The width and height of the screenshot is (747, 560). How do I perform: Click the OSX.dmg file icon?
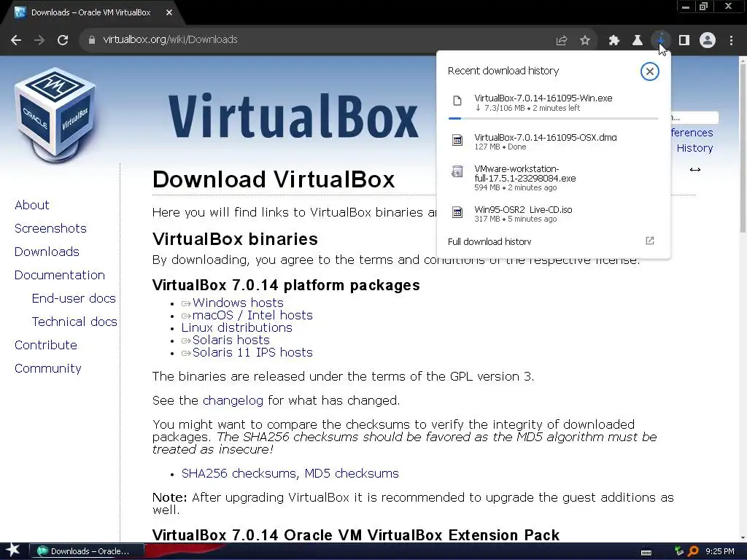pyautogui.click(x=457, y=140)
